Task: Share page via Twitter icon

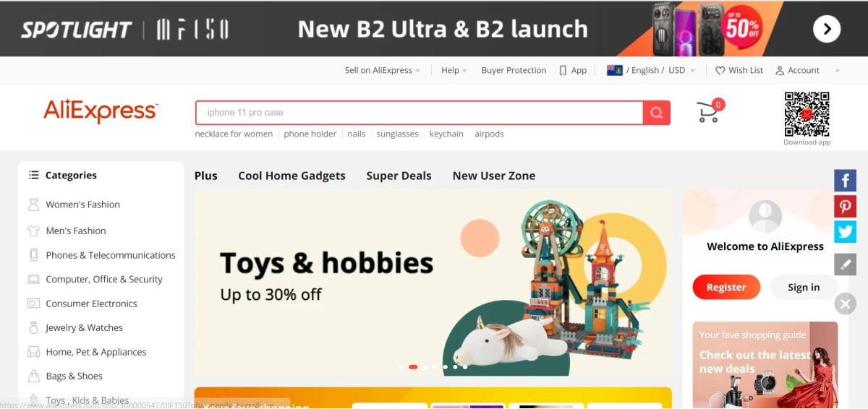Action: (x=845, y=231)
